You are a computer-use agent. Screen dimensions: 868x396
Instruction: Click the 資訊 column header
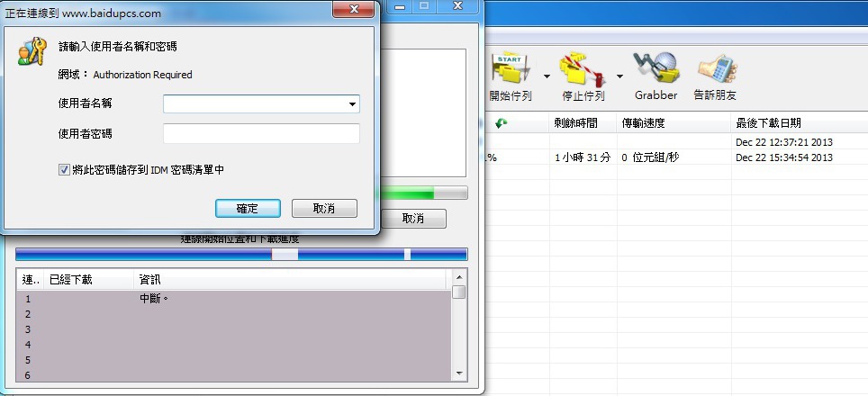[290, 280]
